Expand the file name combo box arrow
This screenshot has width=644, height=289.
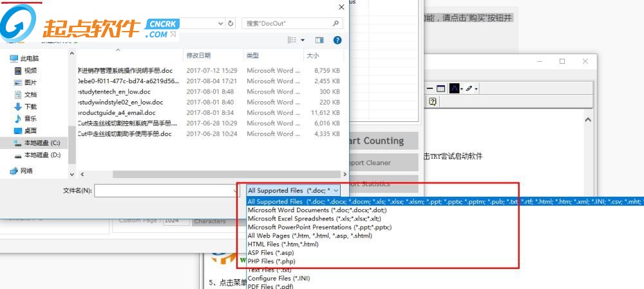point(234,191)
